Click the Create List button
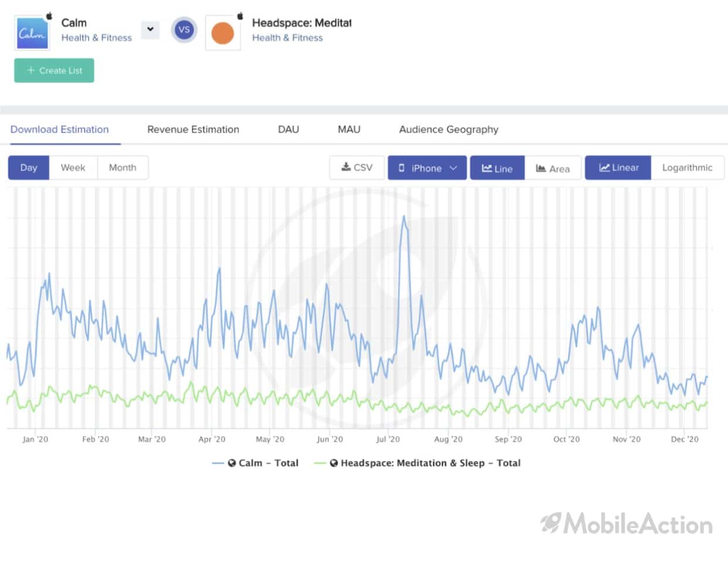The height and width of the screenshot is (564, 728). point(54,70)
